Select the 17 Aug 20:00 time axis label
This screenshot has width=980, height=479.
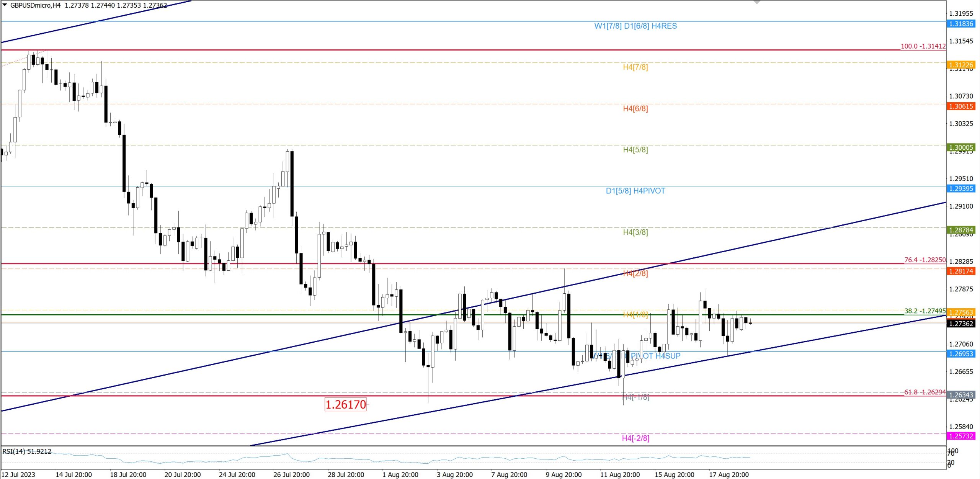[x=728, y=474]
